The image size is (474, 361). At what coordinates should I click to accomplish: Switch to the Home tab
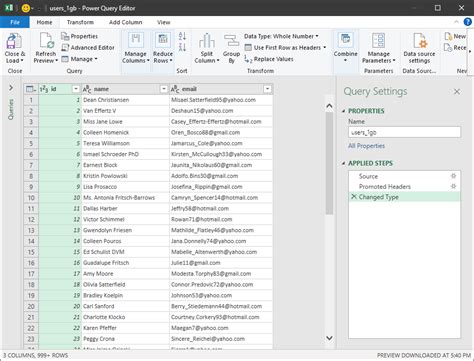(x=44, y=22)
